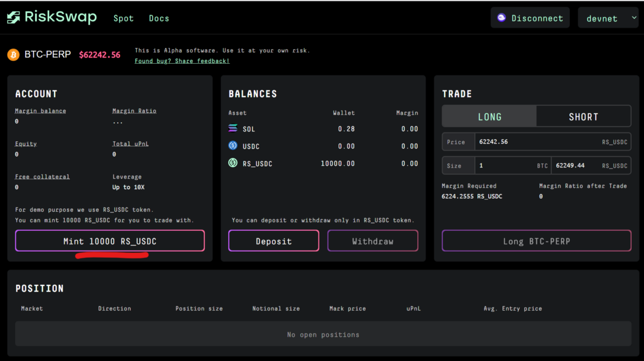Click the Equity label

pos(26,144)
